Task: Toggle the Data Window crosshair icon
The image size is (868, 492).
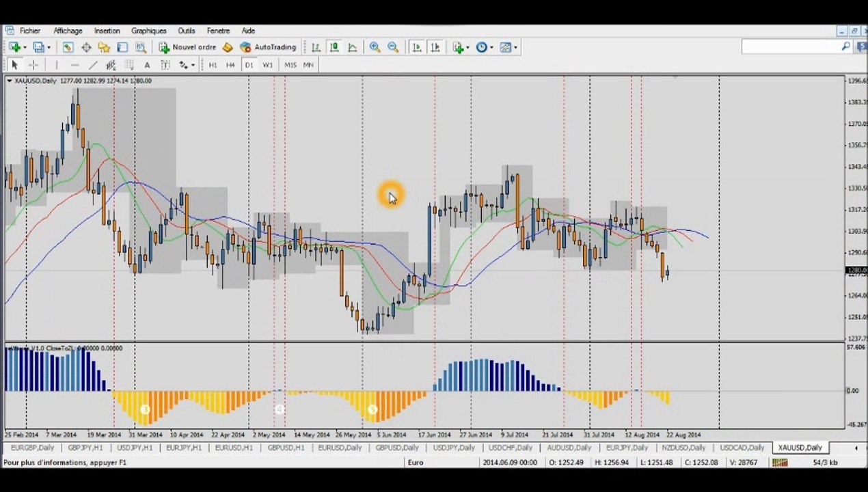Action: [86, 47]
